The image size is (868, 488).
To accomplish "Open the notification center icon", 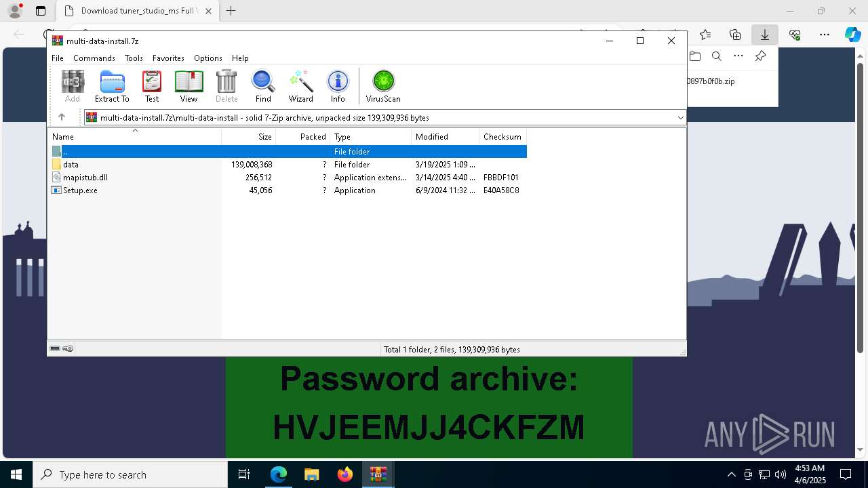I will coord(846,474).
